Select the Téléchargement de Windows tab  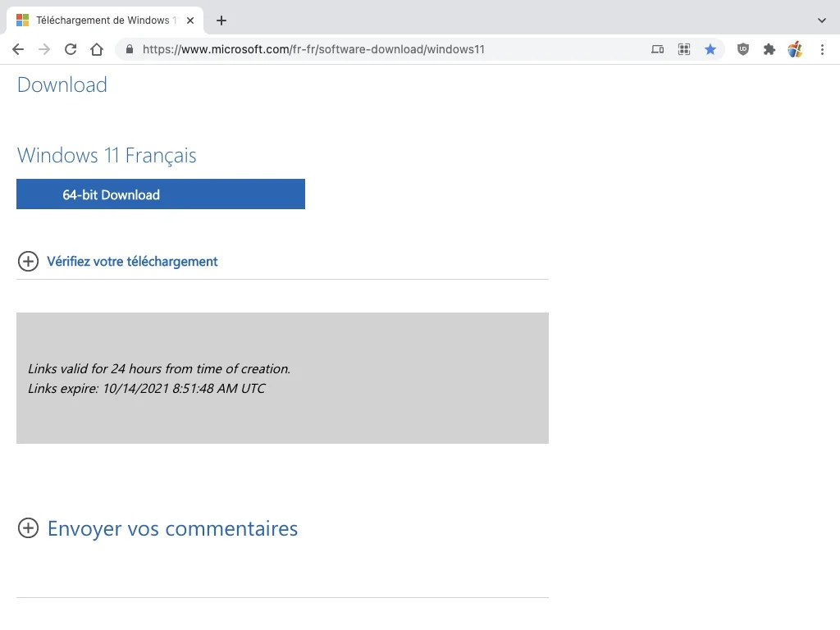(106, 21)
